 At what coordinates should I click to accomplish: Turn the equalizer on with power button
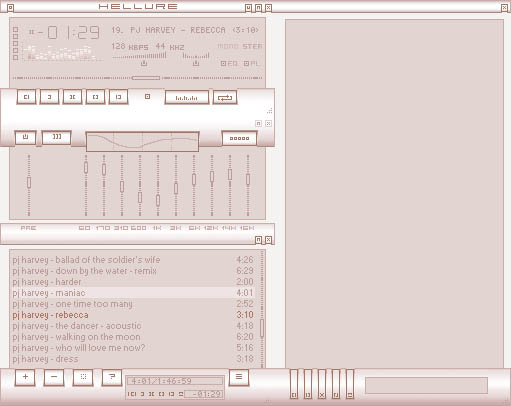[25, 137]
